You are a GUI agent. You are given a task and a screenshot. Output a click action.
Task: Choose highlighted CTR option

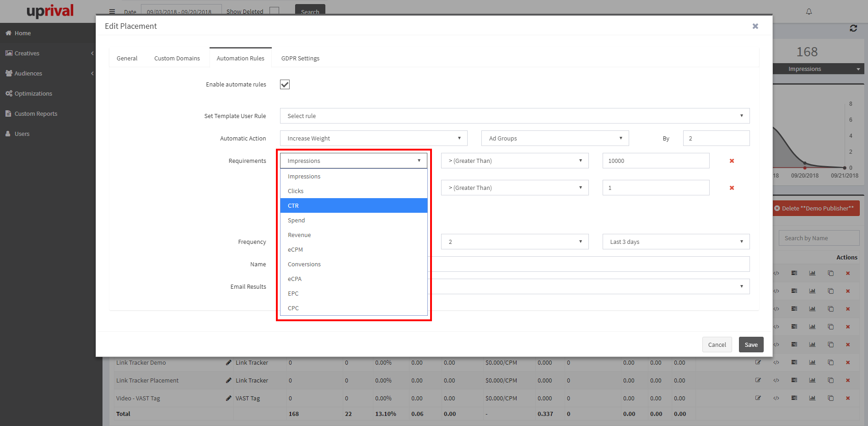[x=354, y=205]
